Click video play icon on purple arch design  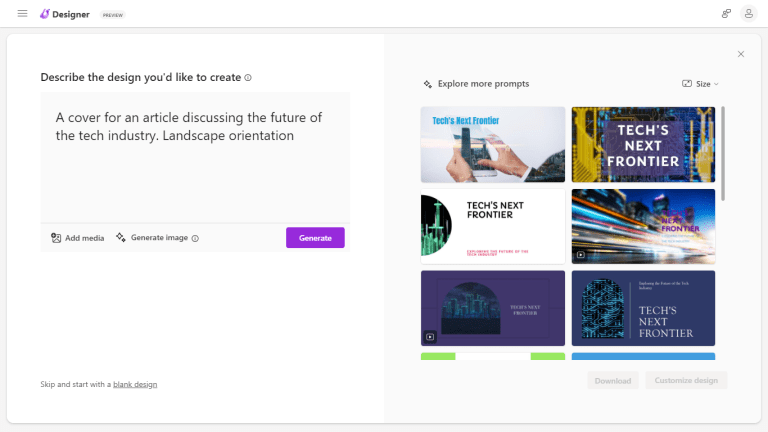click(x=430, y=336)
